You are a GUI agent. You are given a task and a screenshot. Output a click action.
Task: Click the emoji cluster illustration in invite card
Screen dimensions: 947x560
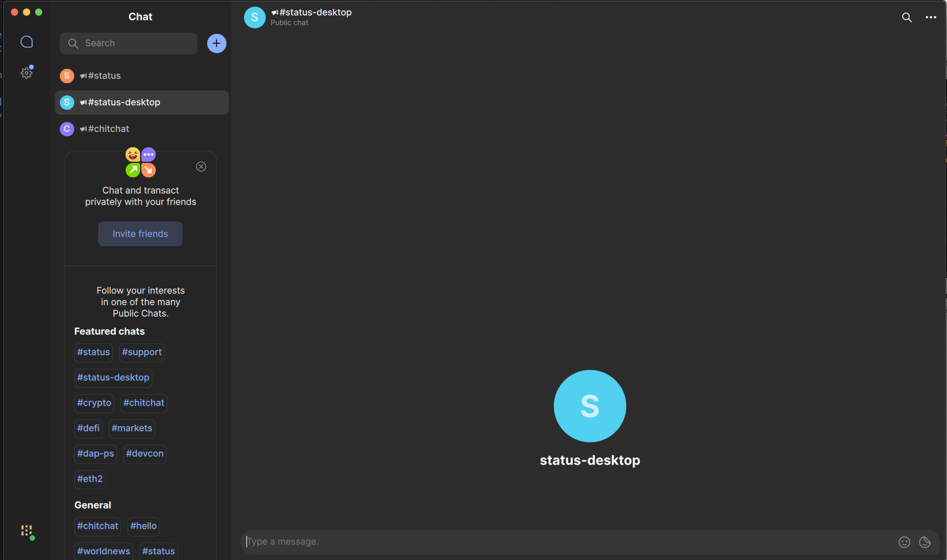(x=141, y=162)
